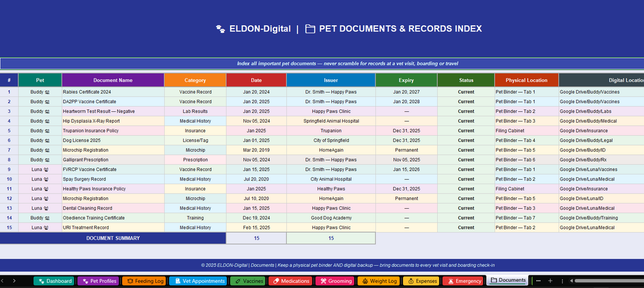Select the Vaccines sheet tab
Image resolution: width=644 pixels, height=288 pixels.
tap(248, 281)
